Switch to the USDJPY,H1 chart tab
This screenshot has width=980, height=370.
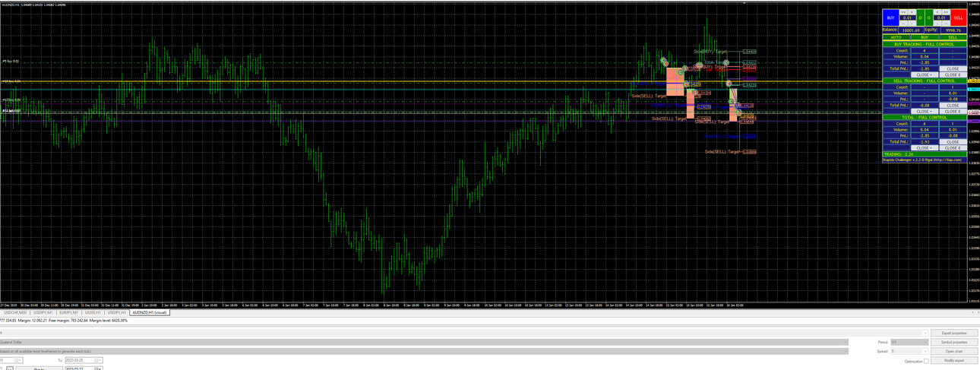[x=116, y=312]
